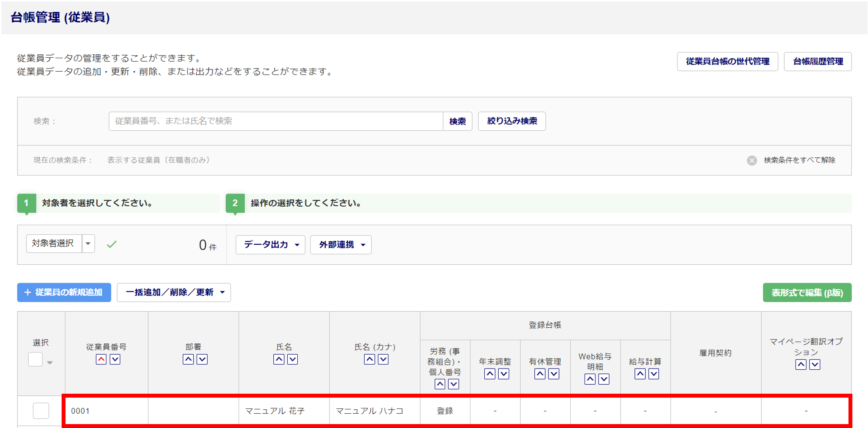
Task: Sort 従業員番号 column ascending with up arrow
Action: (x=101, y=359)
